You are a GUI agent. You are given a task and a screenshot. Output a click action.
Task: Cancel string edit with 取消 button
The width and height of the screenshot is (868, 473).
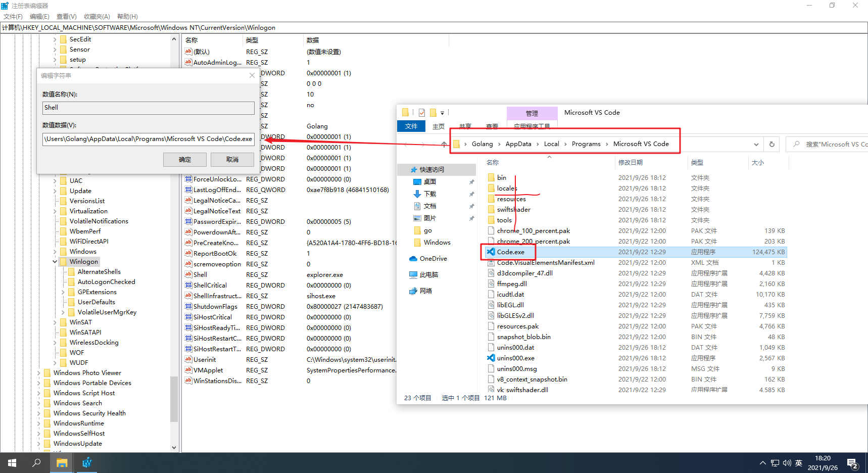tap(232, 160)
